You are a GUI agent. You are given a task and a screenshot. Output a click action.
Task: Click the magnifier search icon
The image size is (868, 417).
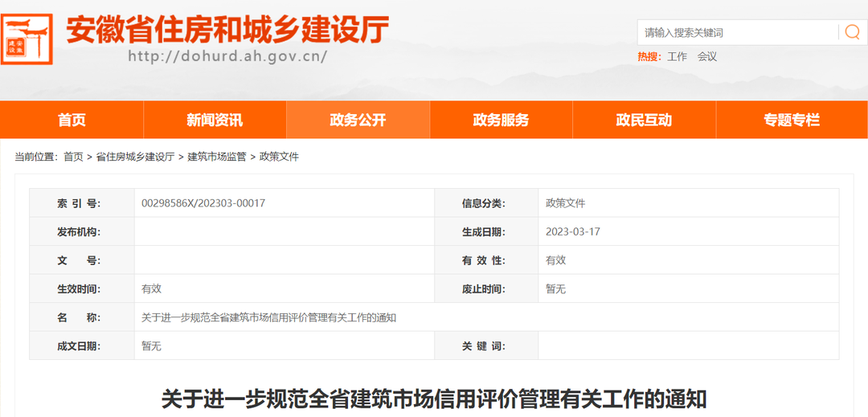coord(852,32)
